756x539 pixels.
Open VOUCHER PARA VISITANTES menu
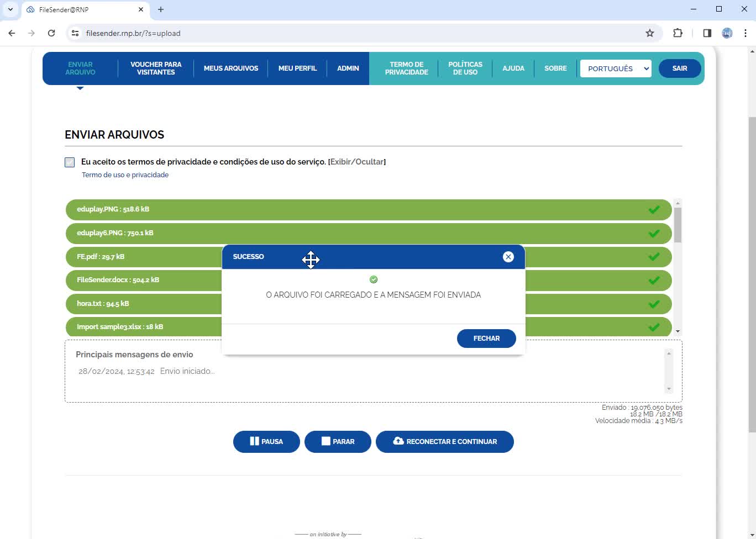[156, 68]
